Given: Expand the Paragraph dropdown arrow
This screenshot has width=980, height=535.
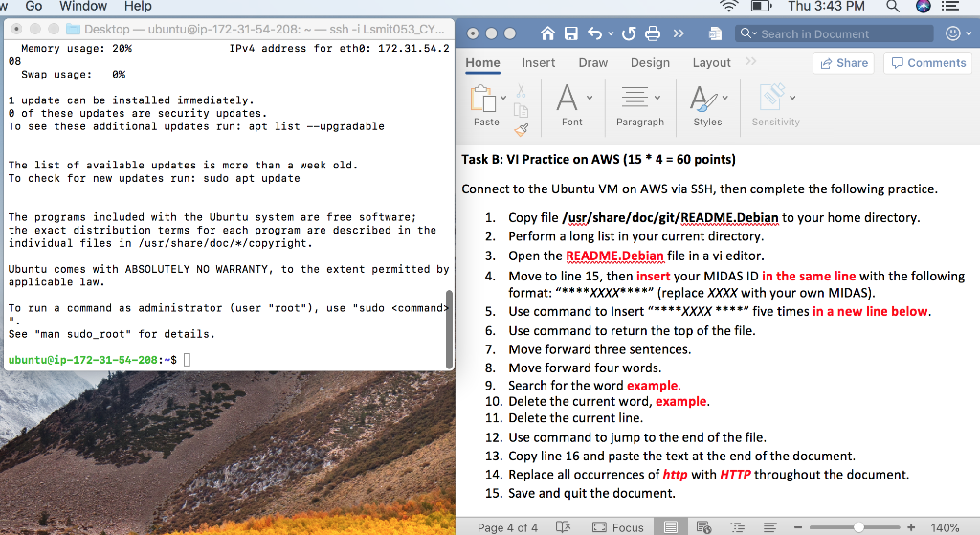Looking at the screenshot, I should click(x=657, y=98).
